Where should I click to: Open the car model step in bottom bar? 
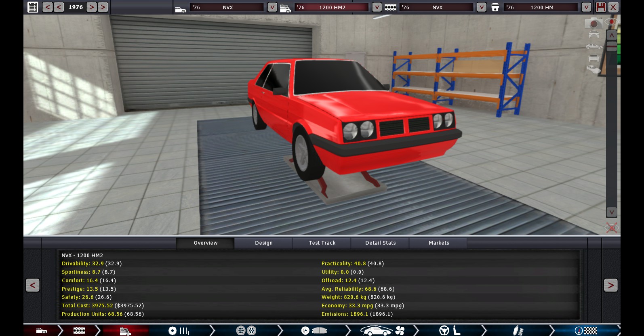coord(42,331)
